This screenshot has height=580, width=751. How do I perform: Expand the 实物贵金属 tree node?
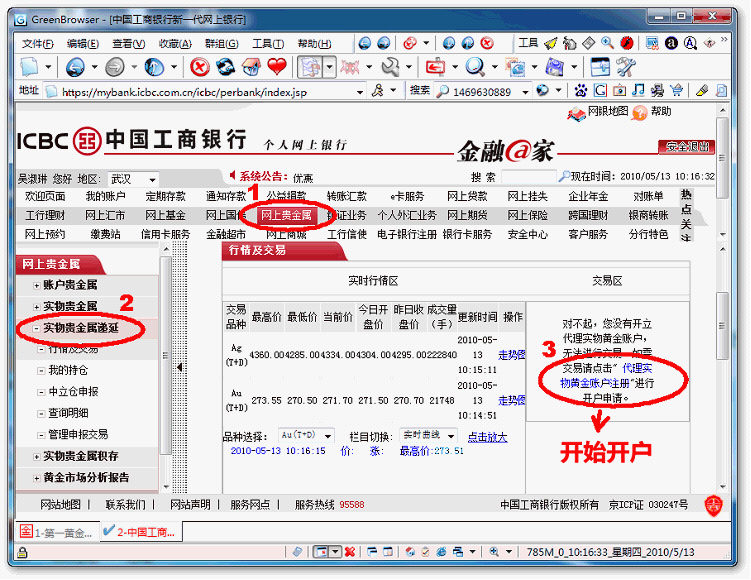point(36,307)
